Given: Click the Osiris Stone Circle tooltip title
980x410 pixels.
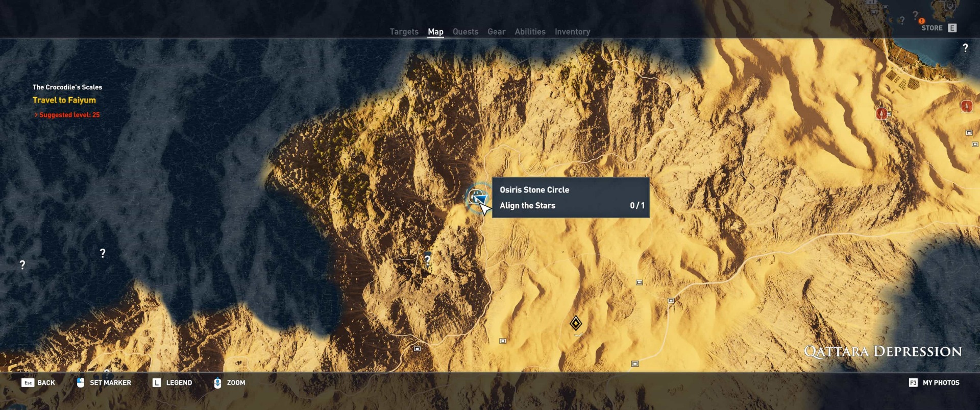Looking at the screenshot, I should [x=534, y=190].
